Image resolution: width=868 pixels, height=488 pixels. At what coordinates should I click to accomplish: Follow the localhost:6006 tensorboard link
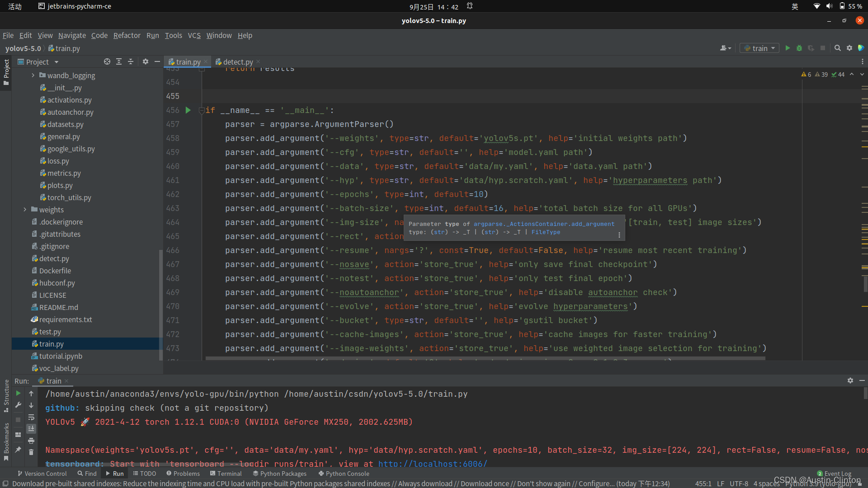point(433,464)
